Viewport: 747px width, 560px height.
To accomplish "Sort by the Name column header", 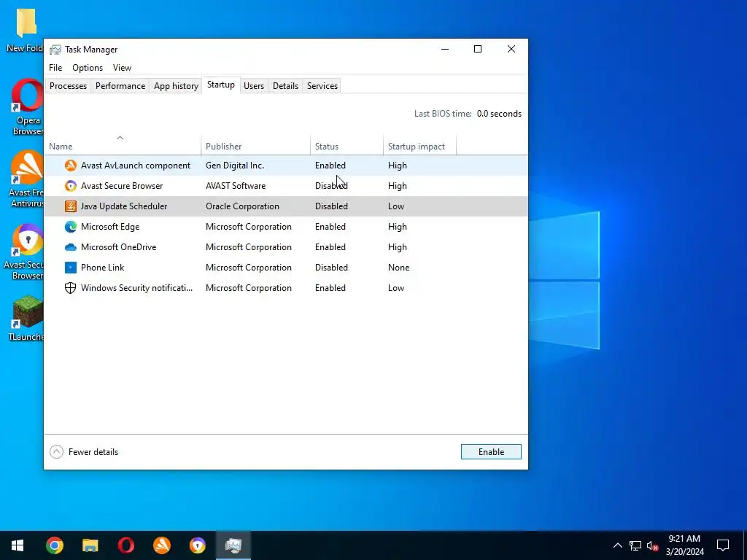I will pos(123,146).
